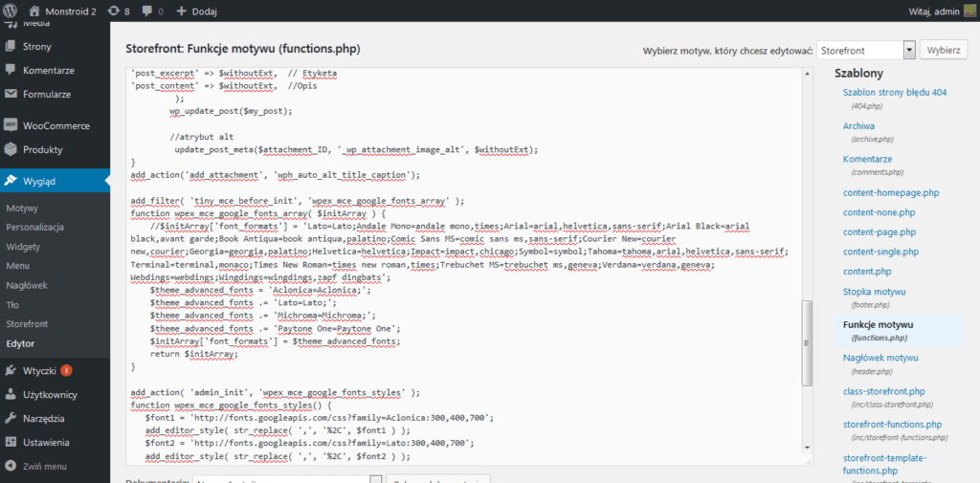Open Motywy submenu item

(x=23, y=209)
